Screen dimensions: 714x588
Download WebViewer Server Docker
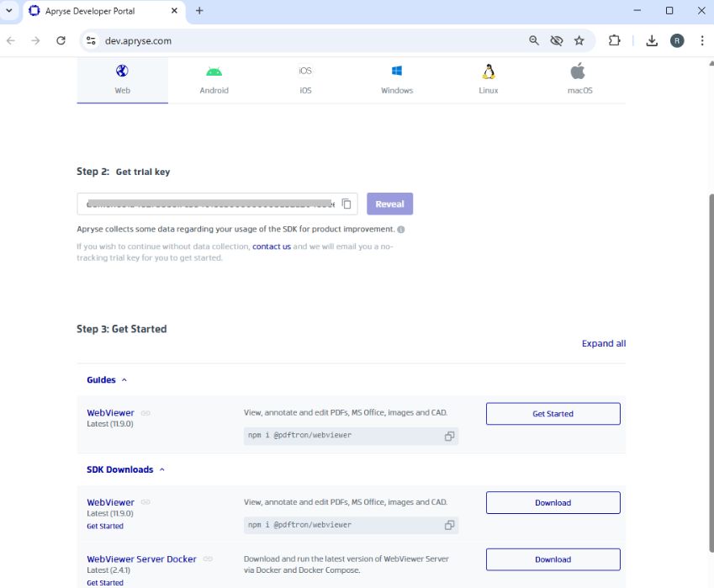(553, 559)
